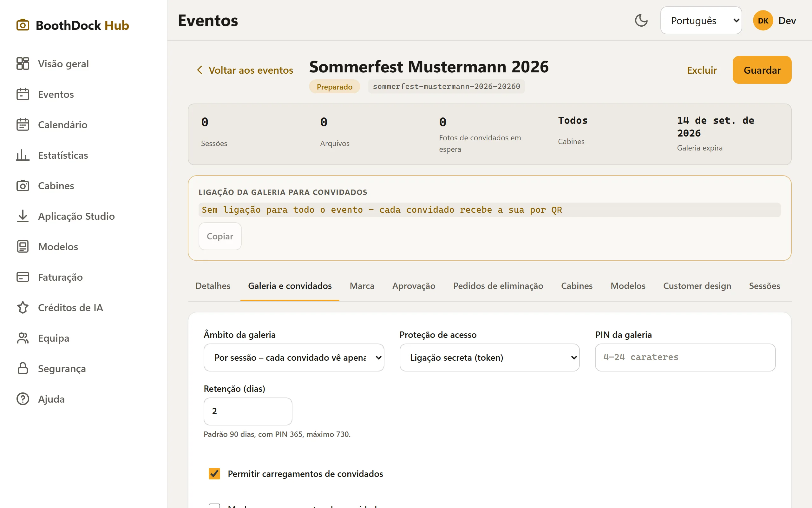The image size is (812, 508).
Task: Click the Dev username label
Action: tap(787, 21)
